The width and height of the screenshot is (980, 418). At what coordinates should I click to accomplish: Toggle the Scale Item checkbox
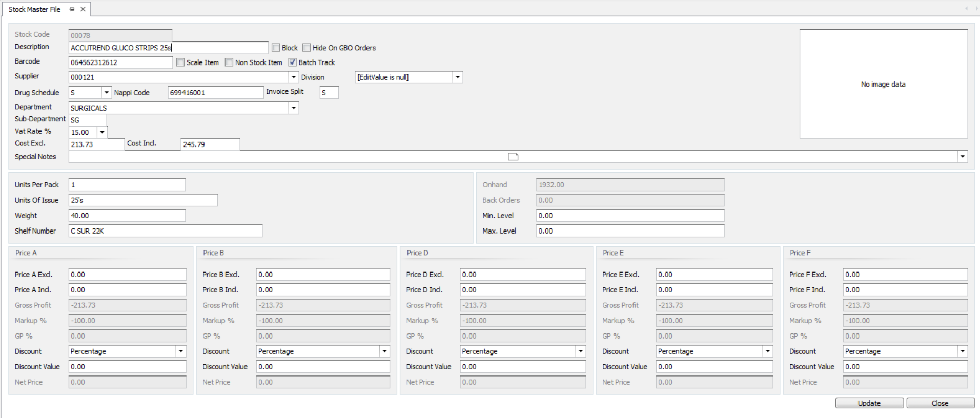[180, 62]
